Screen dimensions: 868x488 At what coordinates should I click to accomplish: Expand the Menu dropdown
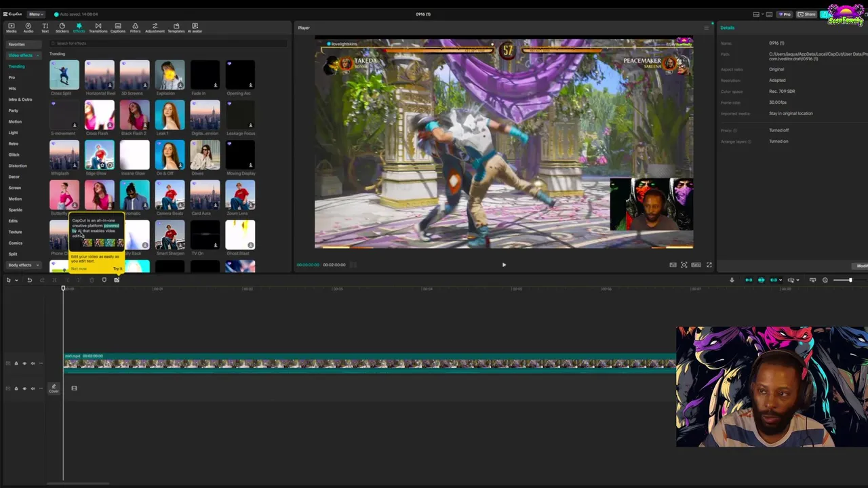pos(35,14)
